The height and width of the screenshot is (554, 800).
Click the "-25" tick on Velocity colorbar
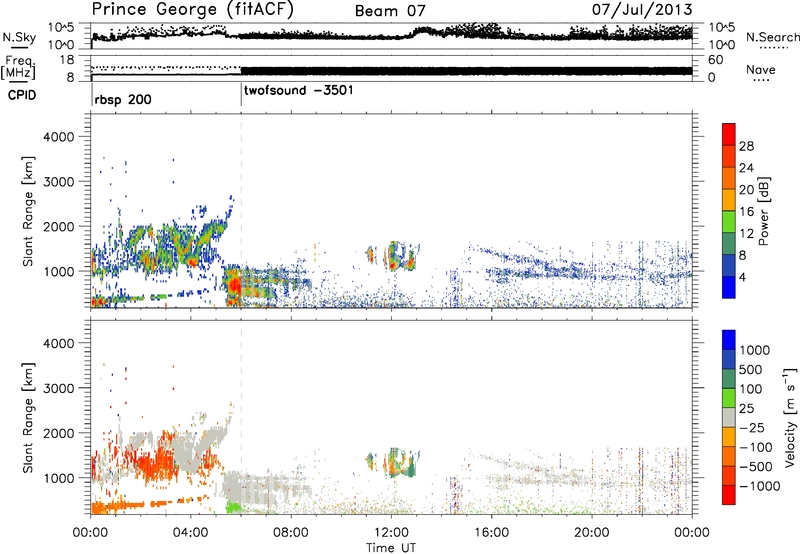tap(751, 428)
